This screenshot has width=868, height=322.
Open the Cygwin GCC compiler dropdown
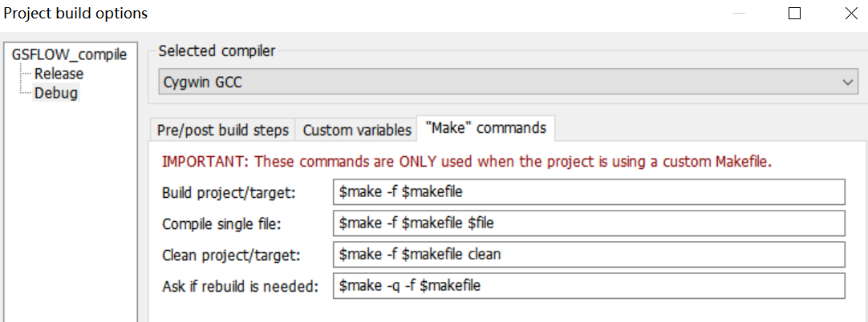click(x=507, y=82)
